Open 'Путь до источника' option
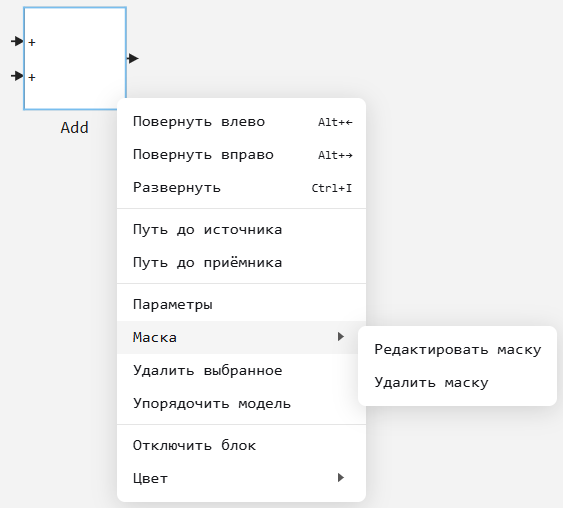Image resolution: width=563 pixels, height=508 pixels. point(241,230)
